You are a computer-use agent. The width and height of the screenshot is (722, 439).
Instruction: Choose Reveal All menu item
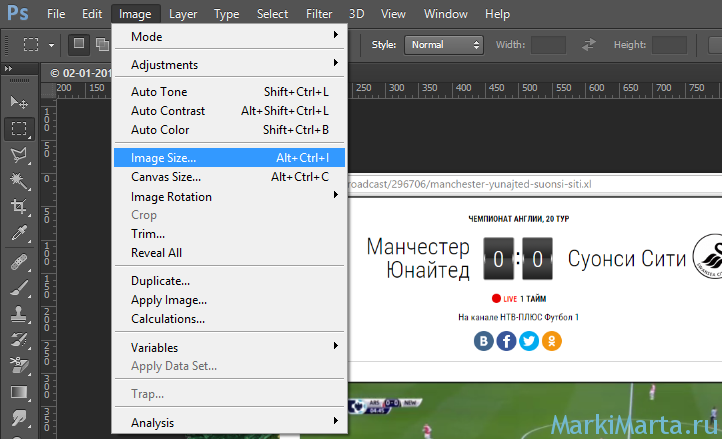coord(229,253)
